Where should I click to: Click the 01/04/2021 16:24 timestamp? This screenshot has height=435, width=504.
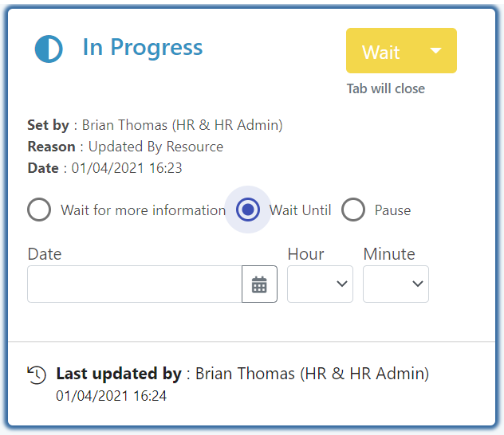point(111,395)
